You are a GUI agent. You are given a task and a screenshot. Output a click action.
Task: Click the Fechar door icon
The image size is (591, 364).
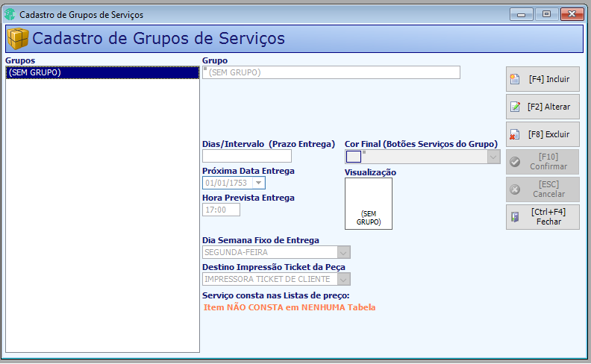pos(515,216)
